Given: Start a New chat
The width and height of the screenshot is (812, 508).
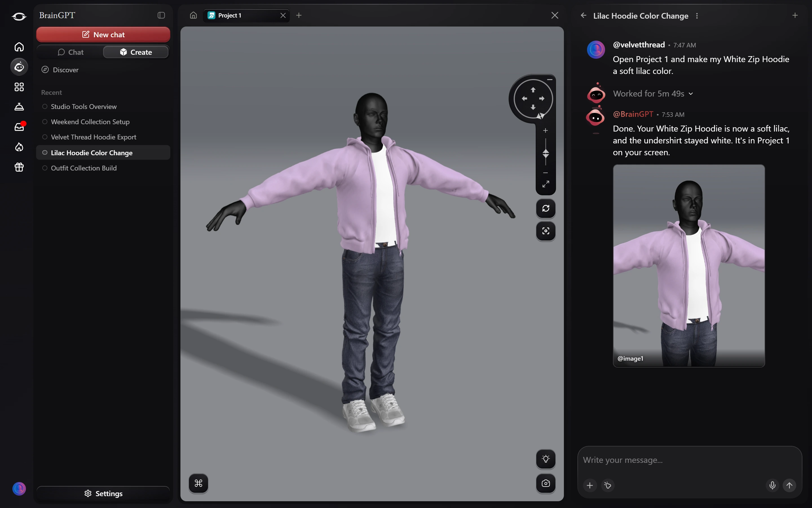Looking at the screenshot, I should coord(103,35).
